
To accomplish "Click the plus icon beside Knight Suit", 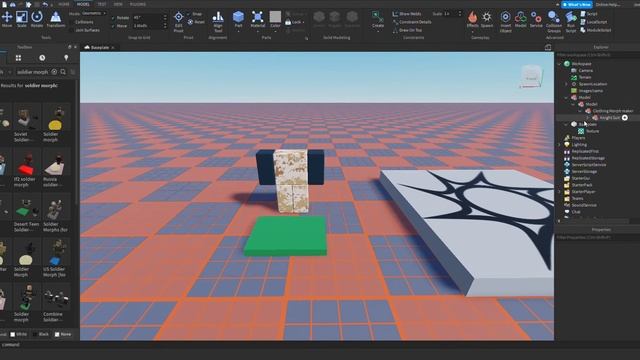I will [625, 118].
